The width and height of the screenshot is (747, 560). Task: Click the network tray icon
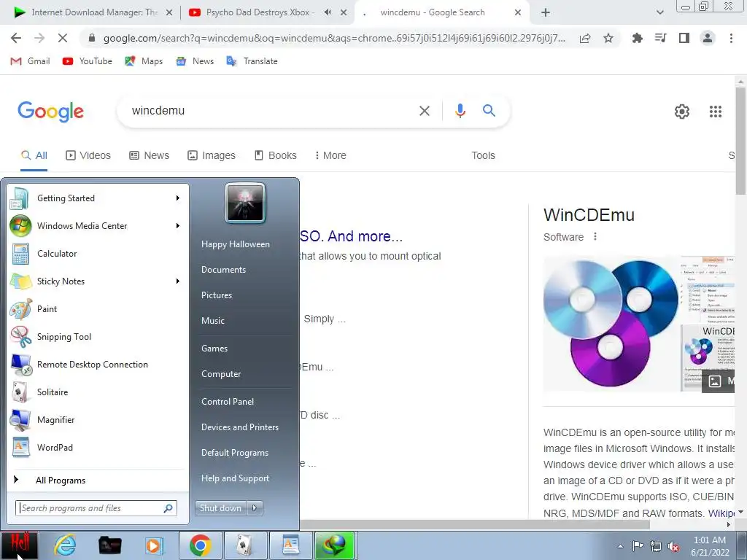656,546
